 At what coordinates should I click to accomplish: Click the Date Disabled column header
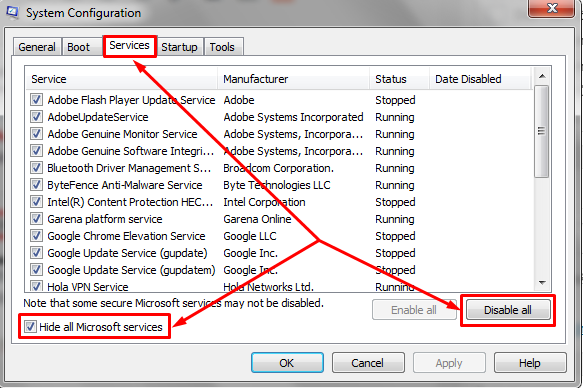(481, 79)
